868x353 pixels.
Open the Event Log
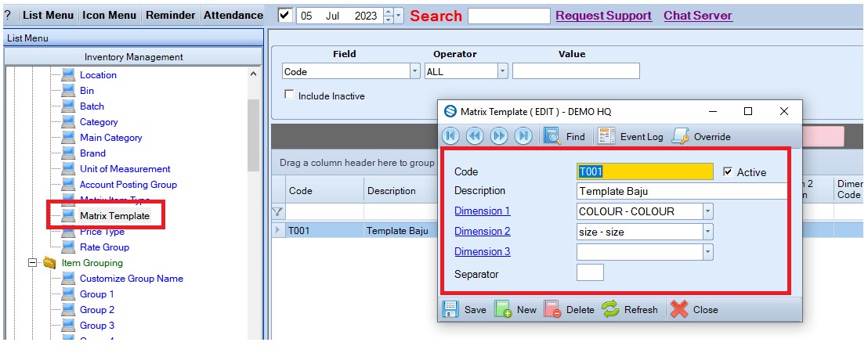(x=631, y=136)
